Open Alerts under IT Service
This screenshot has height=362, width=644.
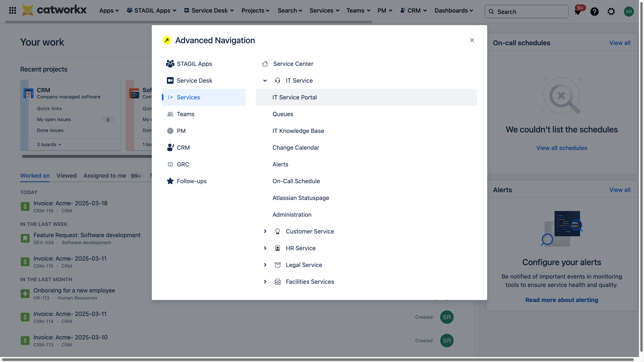click(x=366, y=164)
